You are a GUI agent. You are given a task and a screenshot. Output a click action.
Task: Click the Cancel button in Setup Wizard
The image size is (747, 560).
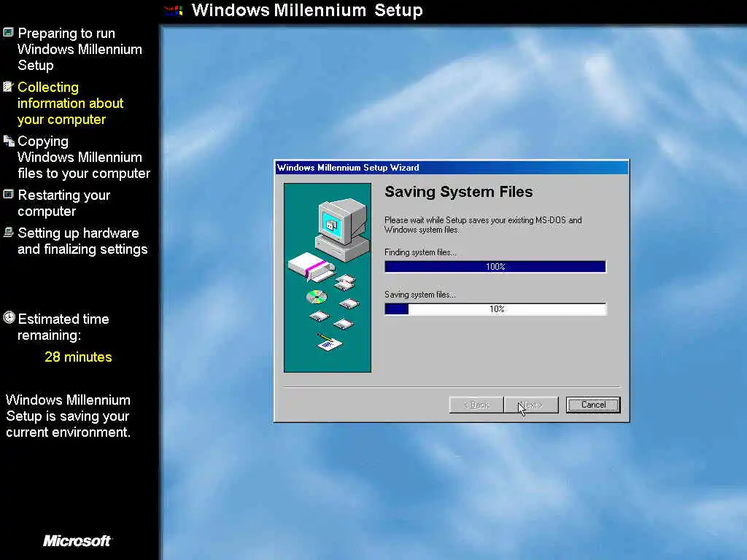click(593, 405)
